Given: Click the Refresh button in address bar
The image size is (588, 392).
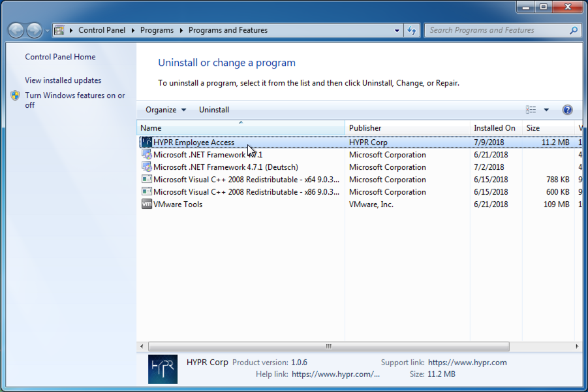Looking at the screenshot, I should pyautogui.click(x=412, y=31).
